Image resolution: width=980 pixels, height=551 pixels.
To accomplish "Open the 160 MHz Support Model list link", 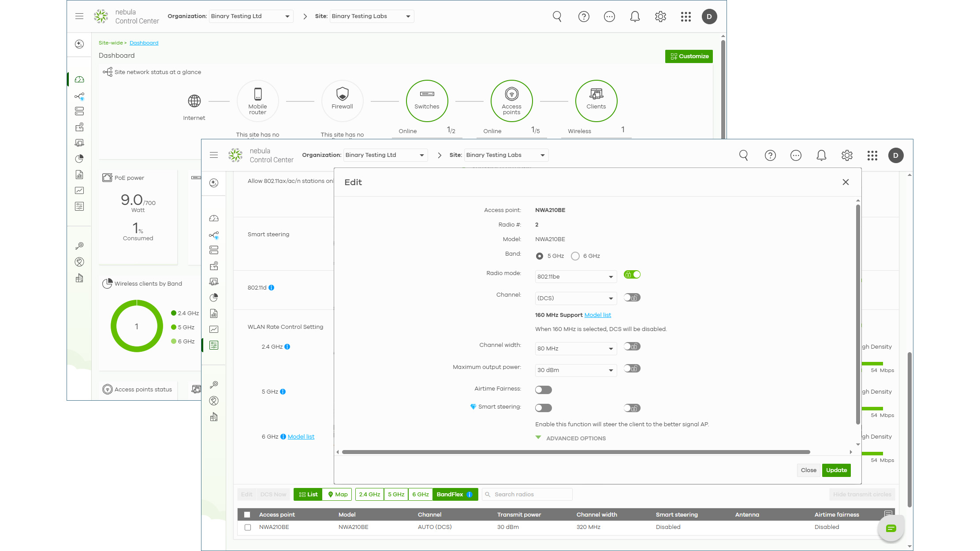I will click(x=597, y=315).
